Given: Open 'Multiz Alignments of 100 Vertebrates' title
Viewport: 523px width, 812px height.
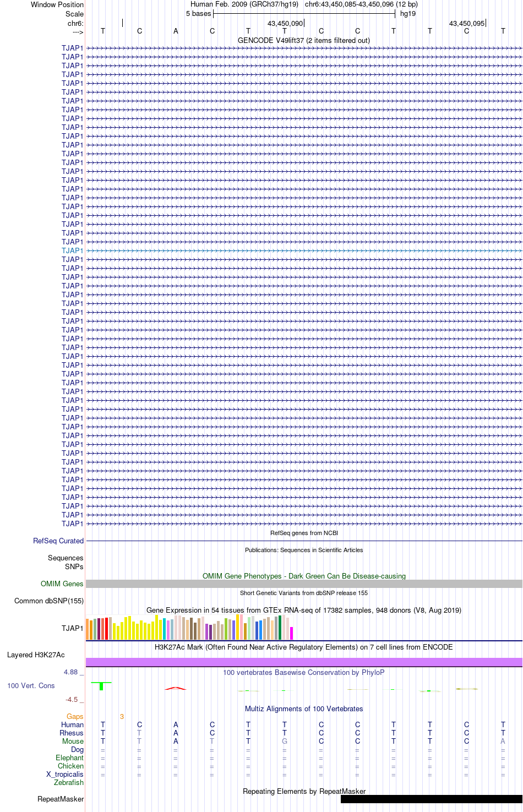Looking at the screenshot, I should click(x=304, y=709).
